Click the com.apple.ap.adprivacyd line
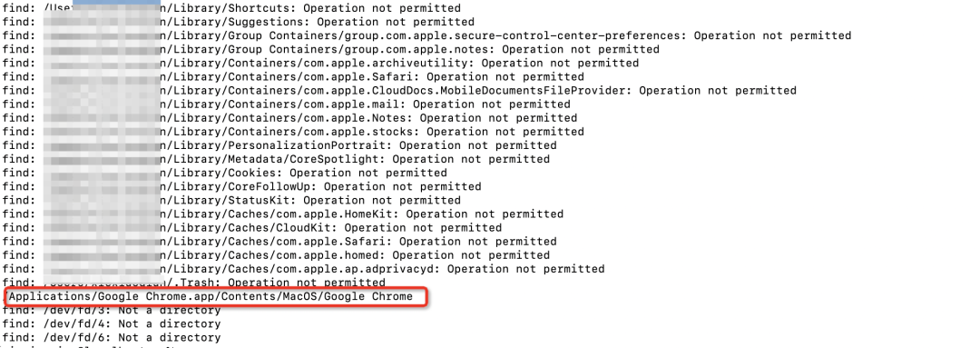Viewport: 980px width, 348px height. pyautogui.click(x=303, y=270)
